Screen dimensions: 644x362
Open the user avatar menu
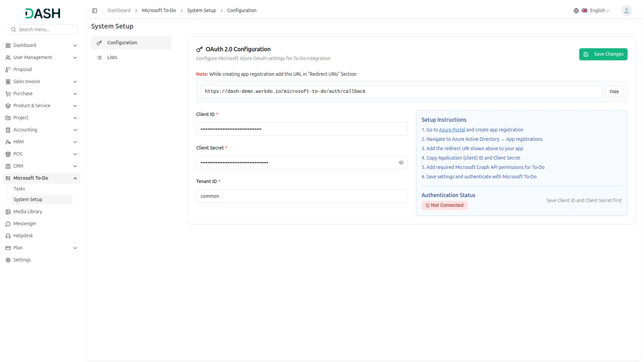tap(626, 11)
